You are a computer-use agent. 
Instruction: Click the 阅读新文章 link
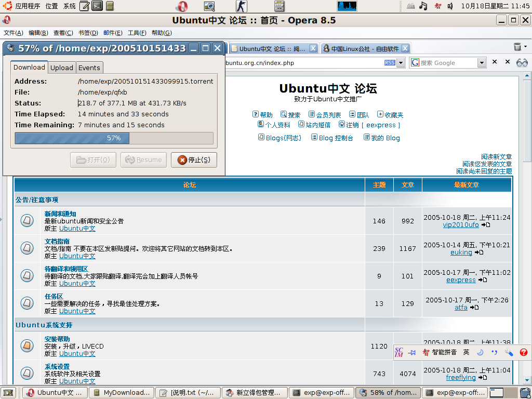[x=496, y=157]
